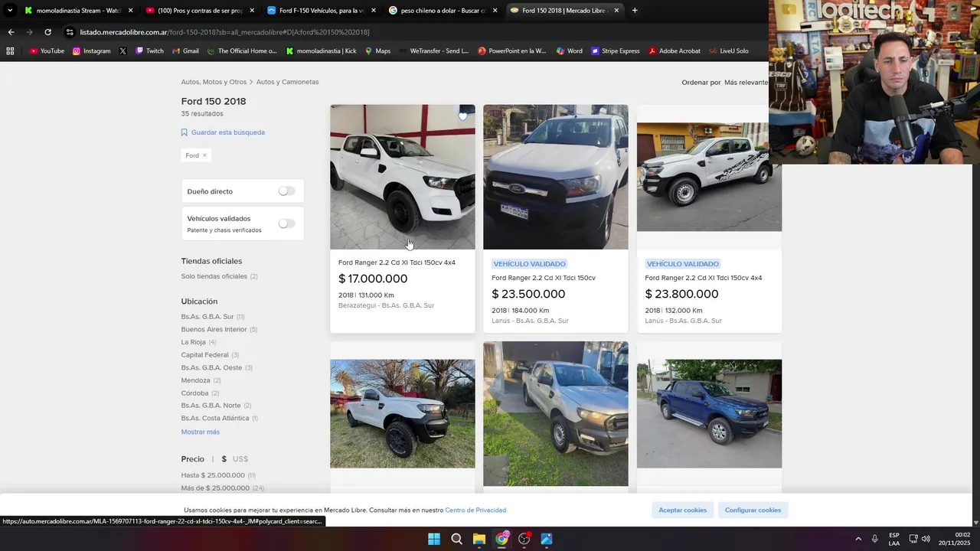Show hidden system tray icons
The width and height of the screenshot is (980, 551).
(858, 539)
